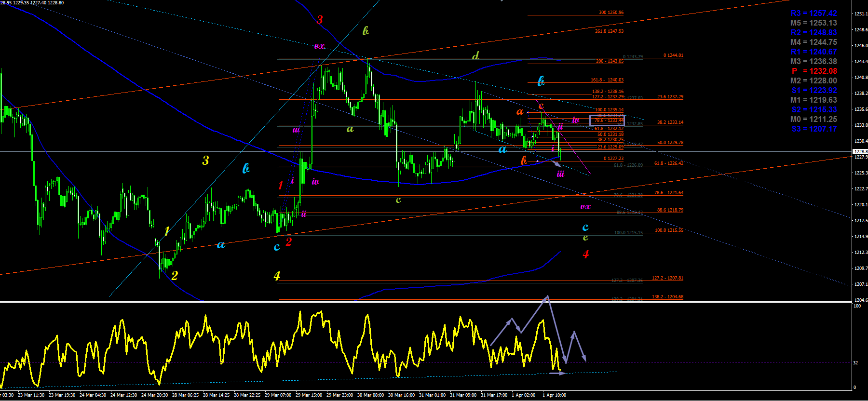Image resolution: width=868 pixels, height=401 pixels.
Task: Click the time axis label "1 Apr 02:00"
Action: click(524, 395)
